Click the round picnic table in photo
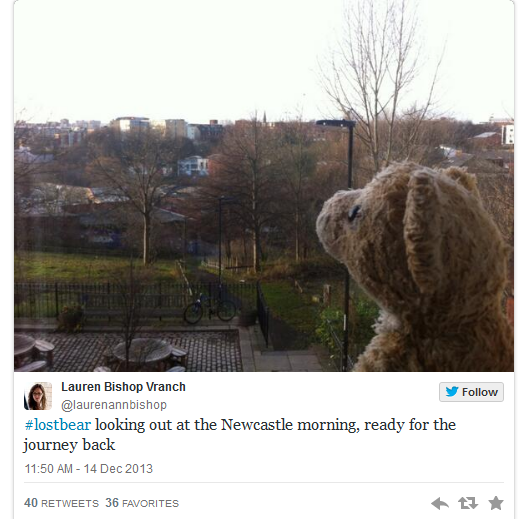529x519 pixels. (x=142, y=352)
